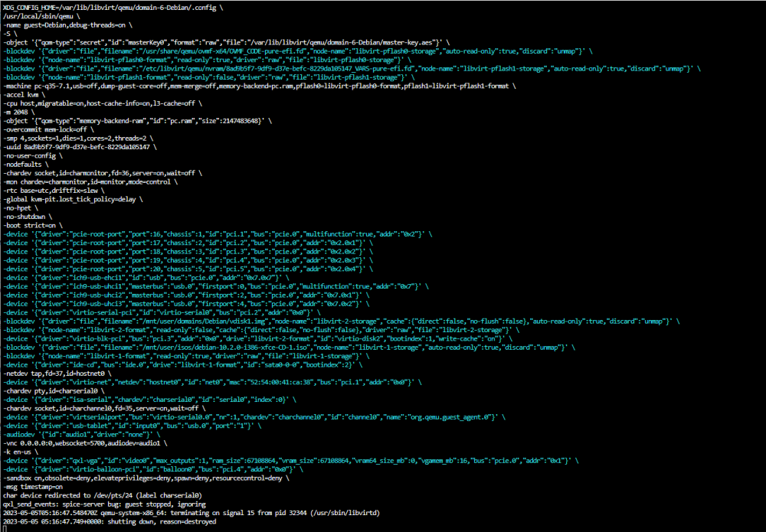The image size is (766, 532).
Task: Click the '-m 2048' line
Action: tap(19, 113)
